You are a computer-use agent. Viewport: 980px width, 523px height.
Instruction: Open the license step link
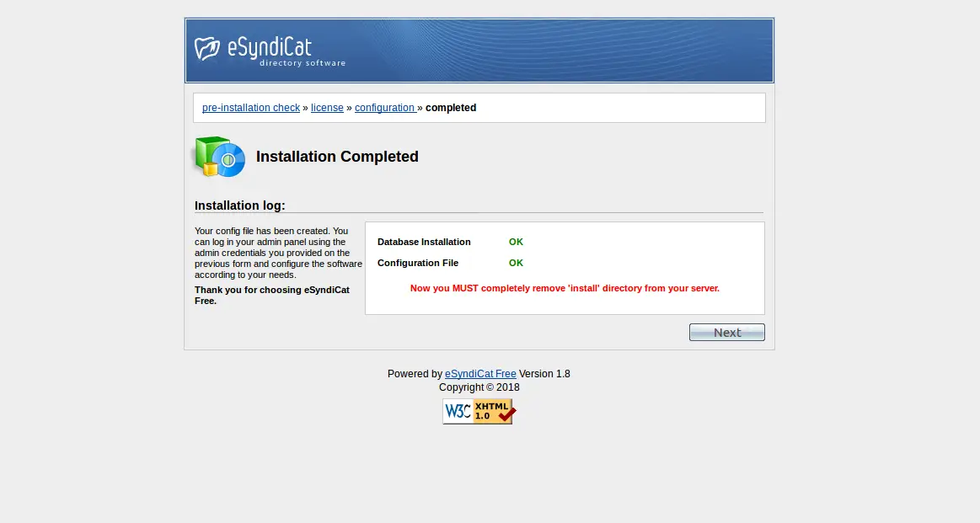(327, 108)
